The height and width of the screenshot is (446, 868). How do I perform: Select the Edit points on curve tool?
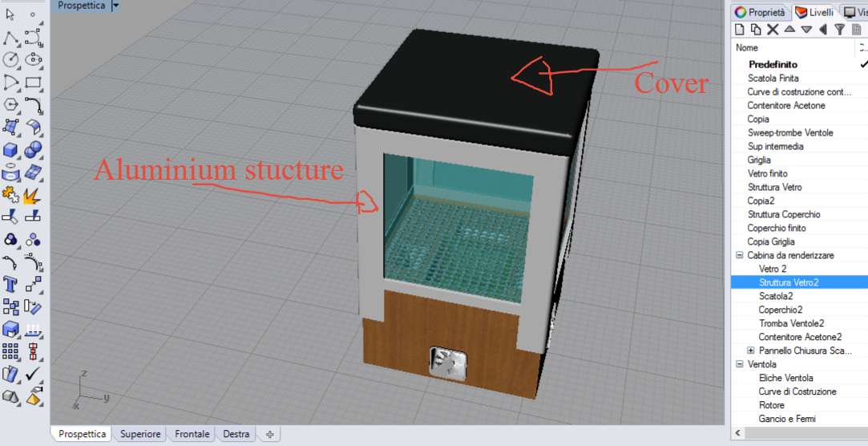click(x=10, y=262)
